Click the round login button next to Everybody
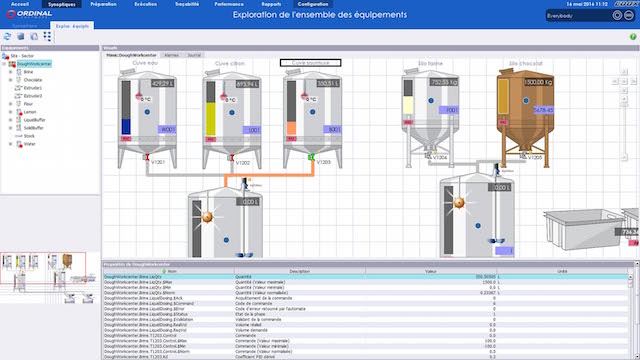Image resolution: width=640 pixels, height=360 pixels. [x=617, y=16]
